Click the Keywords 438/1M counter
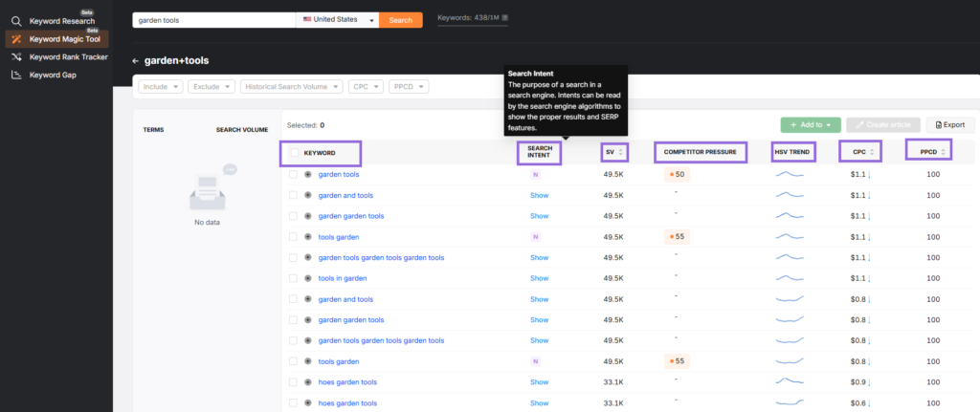 (x=468, y=19)
